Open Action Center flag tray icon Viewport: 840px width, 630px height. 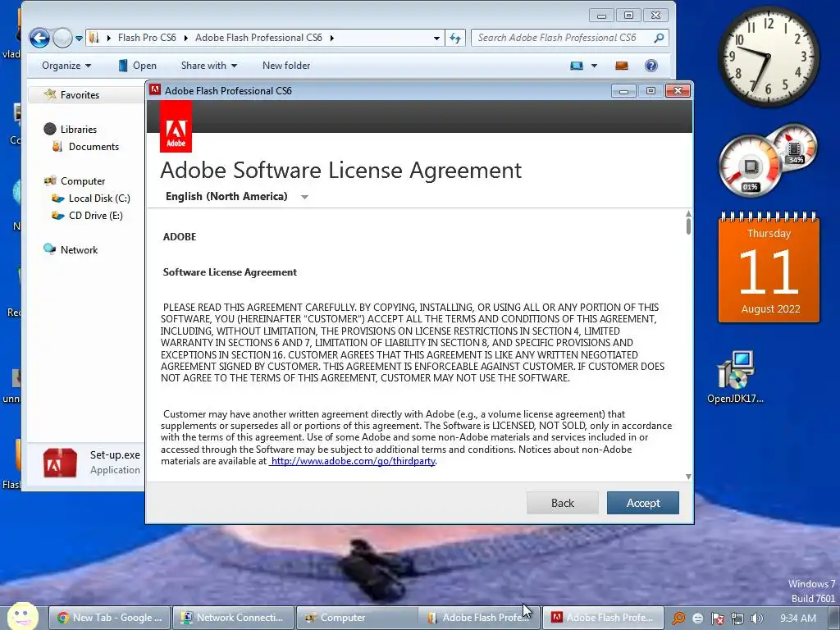click(718, 619)
